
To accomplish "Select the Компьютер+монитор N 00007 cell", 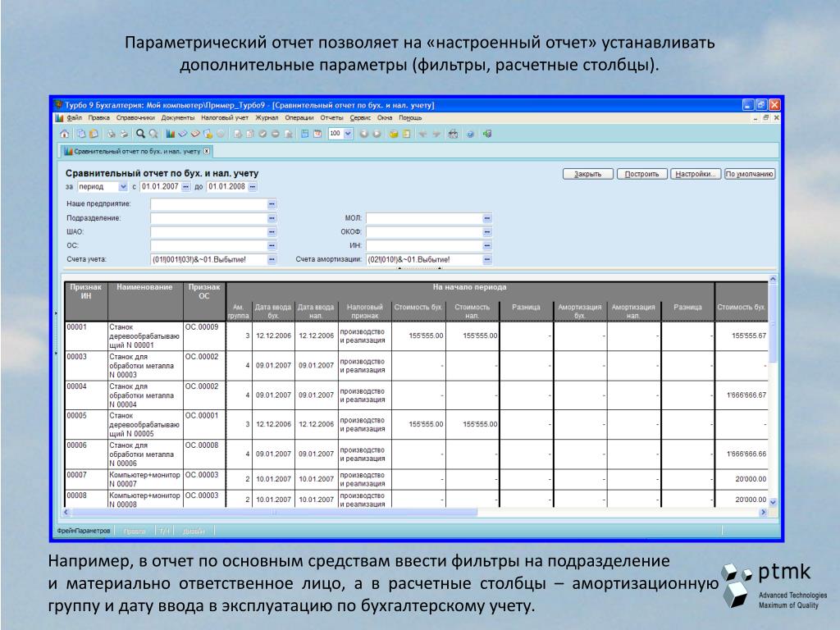I will click(x=145, y=479).
